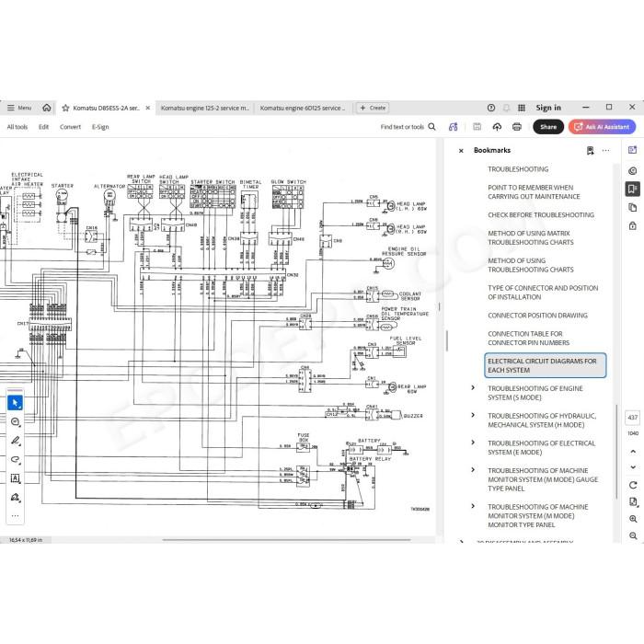
Task: Click the Save file icon
Action: (x=477, y=127)
